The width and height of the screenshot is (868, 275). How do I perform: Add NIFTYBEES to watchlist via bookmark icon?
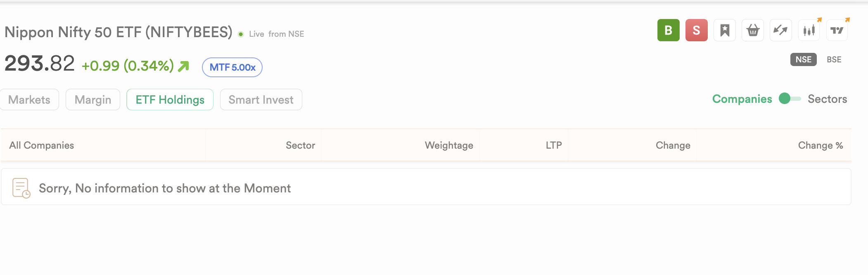point(725,30)
